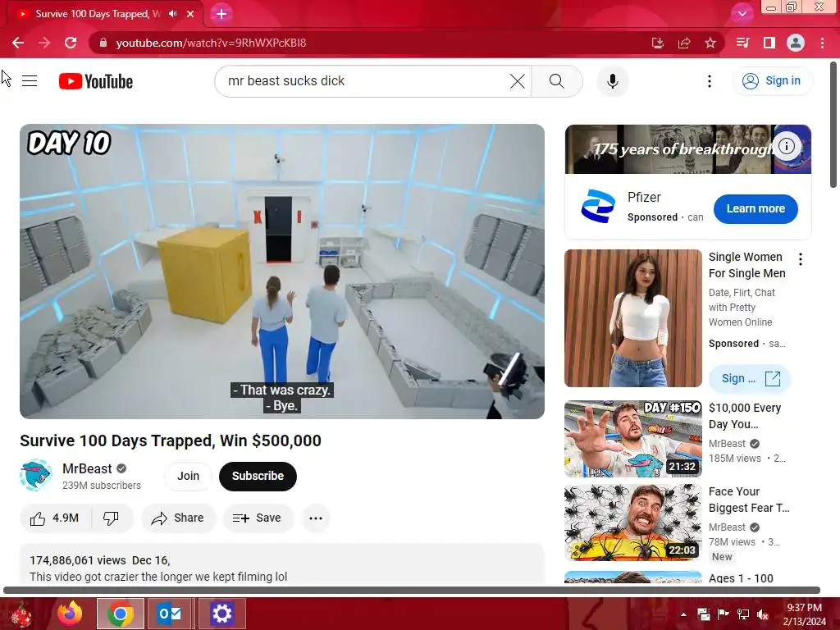This screenshot has height=630, width=840.
Task: Open $10,000 Every Day You video title
Action: 745,416
